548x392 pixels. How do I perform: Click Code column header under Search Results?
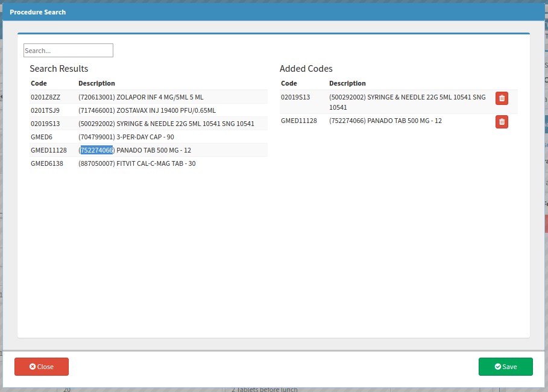coord(39,83)
